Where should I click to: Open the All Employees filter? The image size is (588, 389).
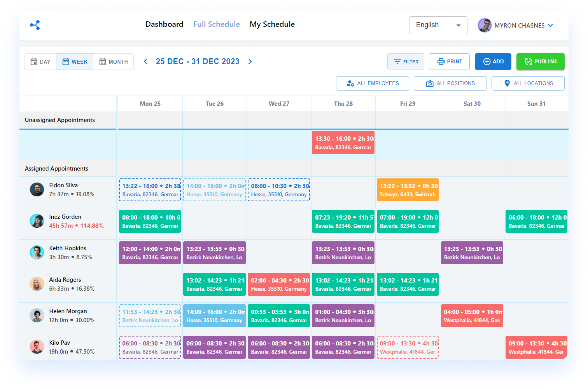point(372,84)
